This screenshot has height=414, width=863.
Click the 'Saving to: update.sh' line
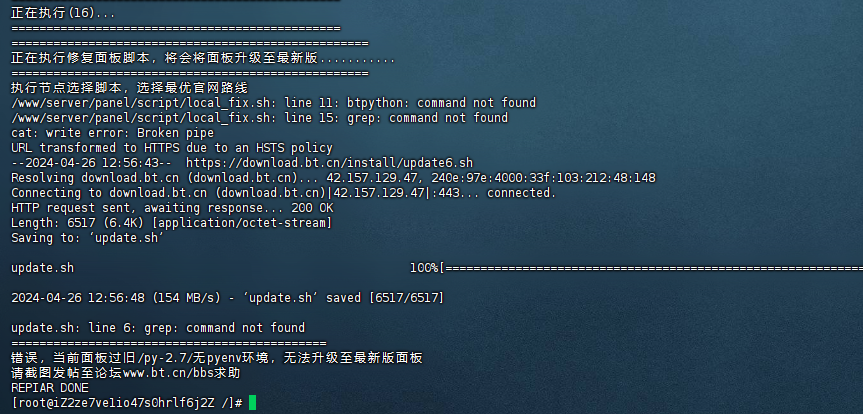click(88, 238)
